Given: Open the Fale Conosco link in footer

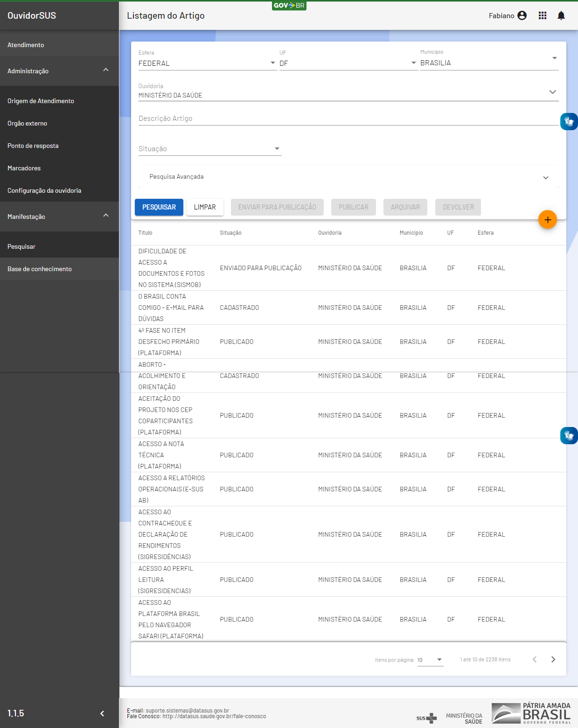Looking at the screenshot, I should pyautogui.click(x=214, y=716).
